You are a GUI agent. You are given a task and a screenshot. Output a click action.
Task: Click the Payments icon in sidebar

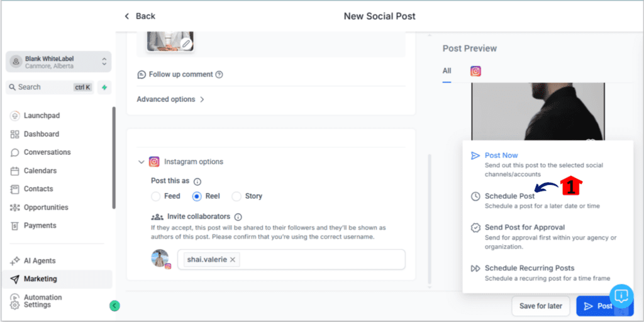tap(15, 226)
